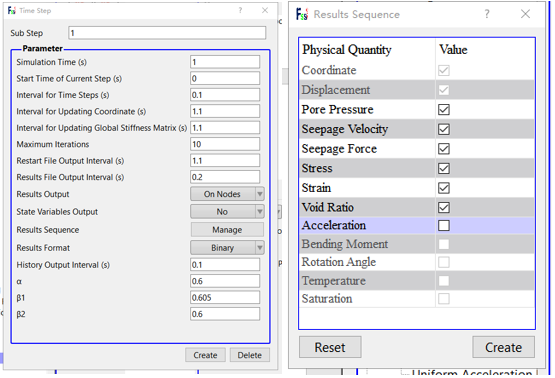Uncheck the Pore Pressure checkbox

tap(444, 110)
